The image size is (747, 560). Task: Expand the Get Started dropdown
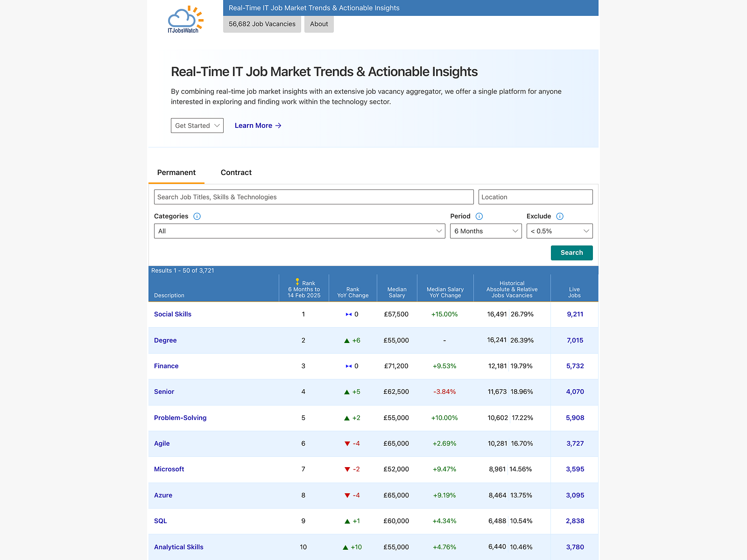[x=197, y=126]
